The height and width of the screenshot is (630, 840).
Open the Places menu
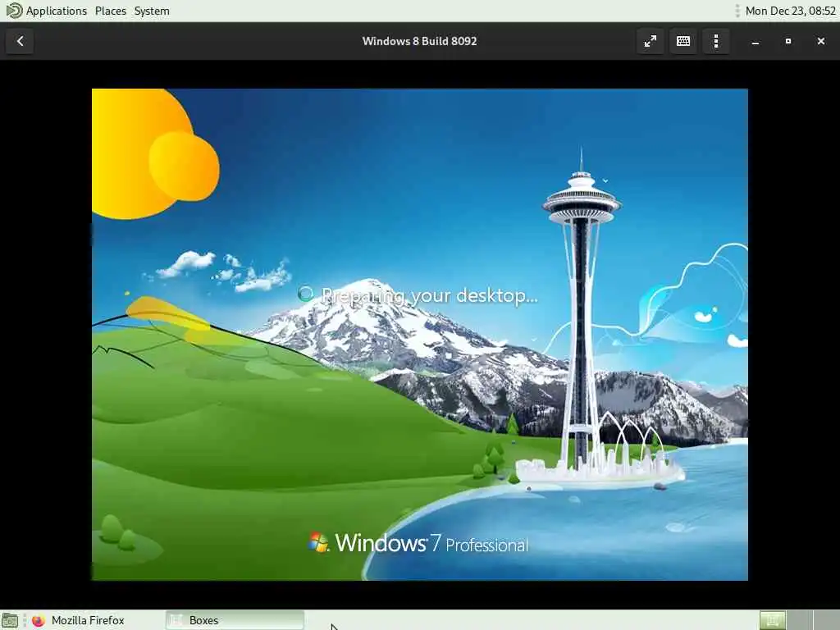[x=111, y=11]
